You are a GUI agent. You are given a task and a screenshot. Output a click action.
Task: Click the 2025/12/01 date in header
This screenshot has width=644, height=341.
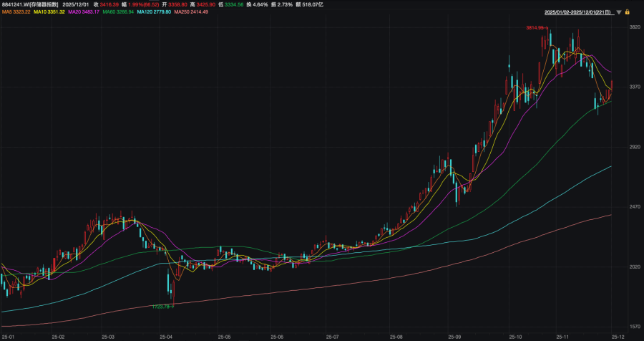[x=76, y=4]
